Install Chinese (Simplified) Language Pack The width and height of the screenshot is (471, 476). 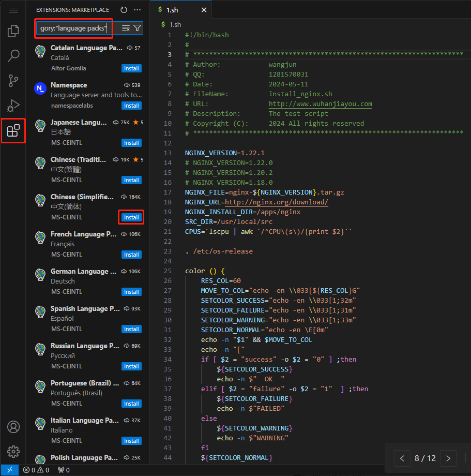click(x=131, y=217)
